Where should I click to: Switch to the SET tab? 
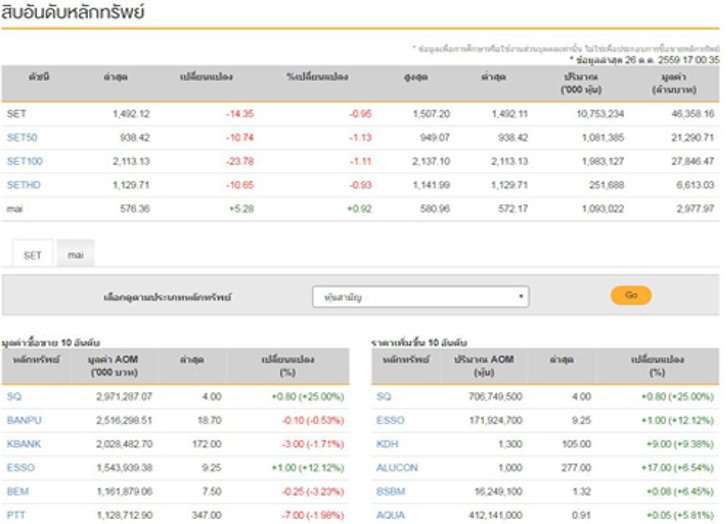(x=32, y=255)
